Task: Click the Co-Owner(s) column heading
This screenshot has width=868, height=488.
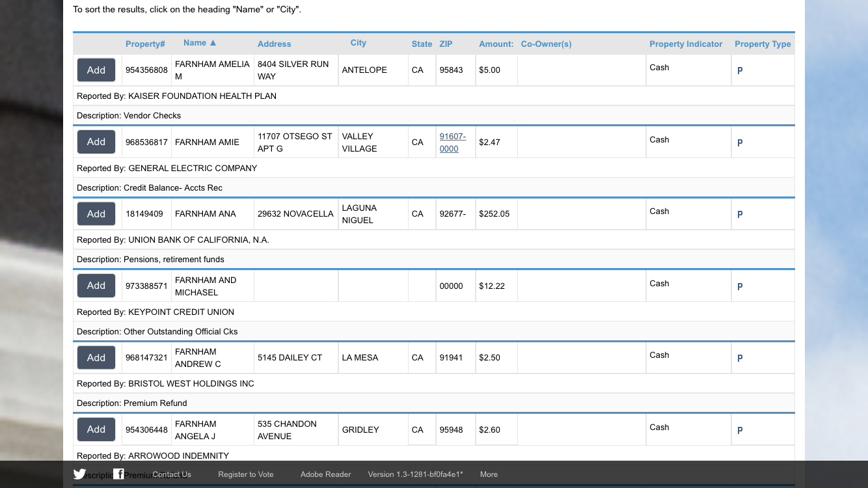Action: tap(547, 44)
